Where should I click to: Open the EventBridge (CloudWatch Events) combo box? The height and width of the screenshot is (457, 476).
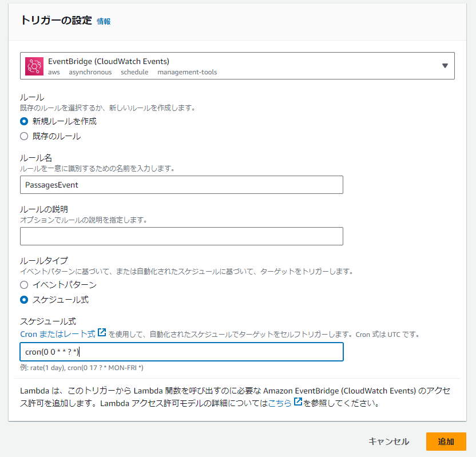237,66
